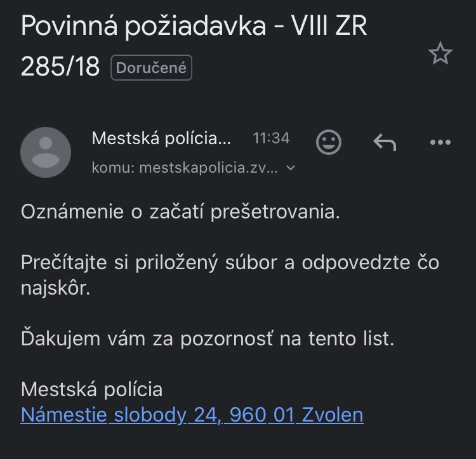This screenshot has height=459, width=476.
Task: Reply to the Mestská polícia email
Action: [x=385, y=142]
